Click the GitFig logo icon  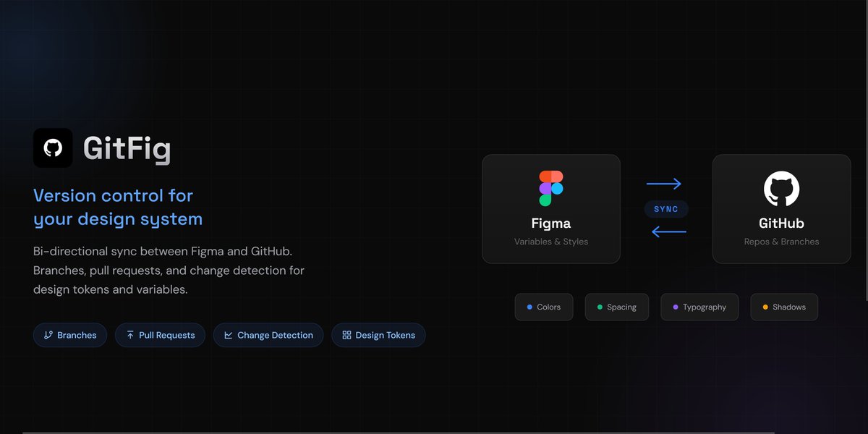click(x=53, y=148)
